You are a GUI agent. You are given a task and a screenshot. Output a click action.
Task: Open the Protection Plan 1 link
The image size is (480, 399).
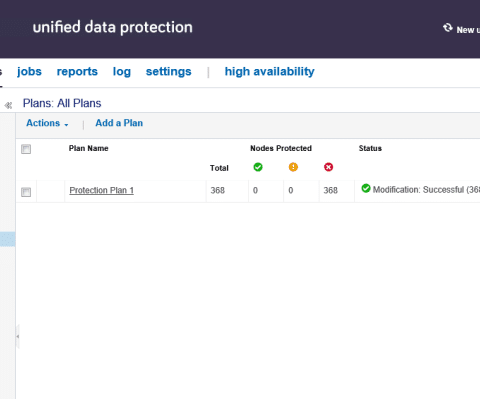click(101, 190)
